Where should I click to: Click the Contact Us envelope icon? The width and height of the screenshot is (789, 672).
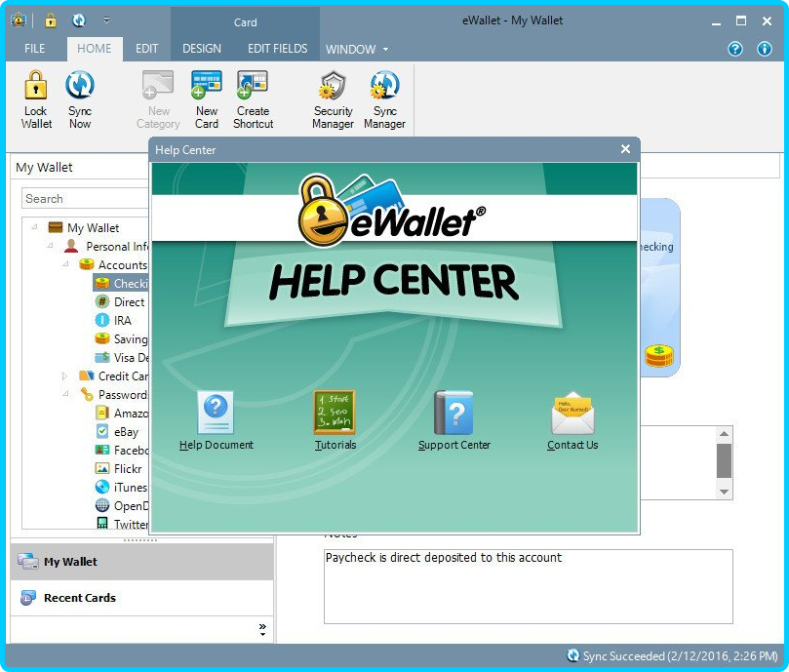point(572,414)
